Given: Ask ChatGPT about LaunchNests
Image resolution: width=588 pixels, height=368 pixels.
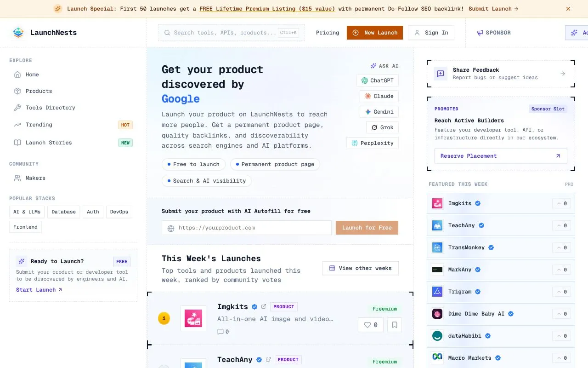Looking at the screenshot, I should [378, 80].
